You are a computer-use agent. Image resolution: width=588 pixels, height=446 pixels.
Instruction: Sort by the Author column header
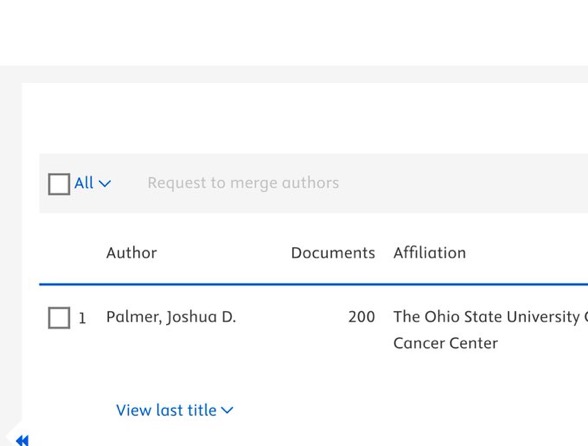131,253
